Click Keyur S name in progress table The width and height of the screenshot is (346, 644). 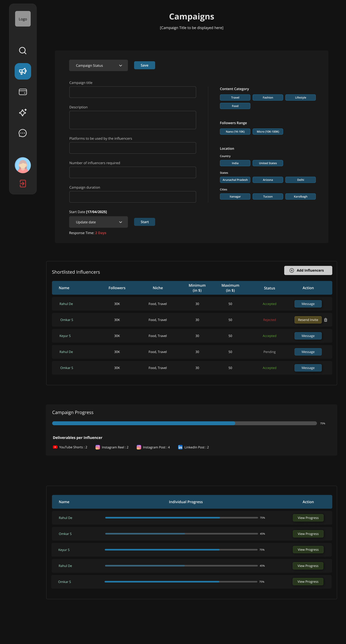pos(64,550)
